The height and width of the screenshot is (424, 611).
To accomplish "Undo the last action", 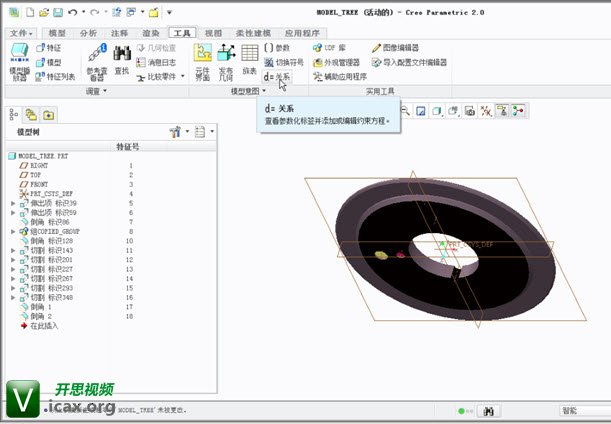I will 72,12.
